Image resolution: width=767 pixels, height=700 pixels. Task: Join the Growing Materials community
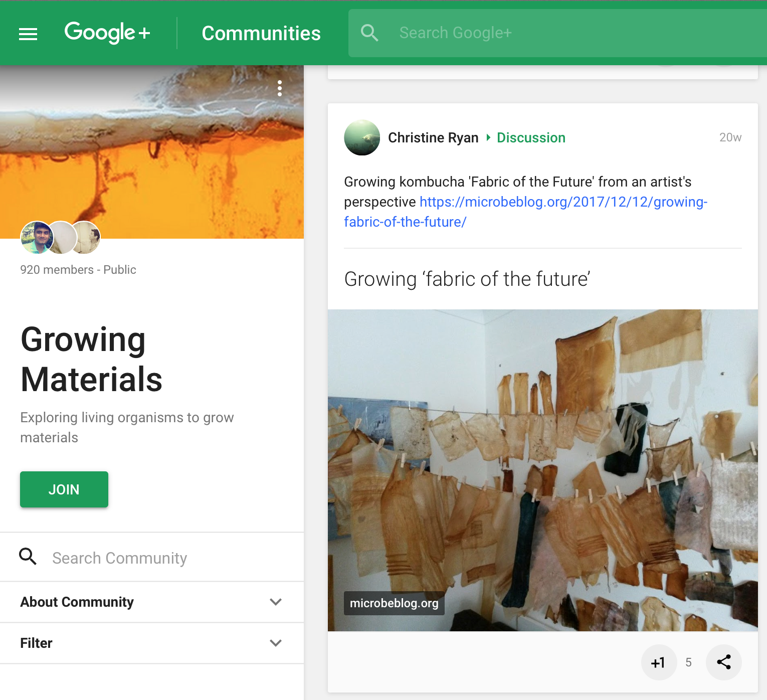[64, 489]
